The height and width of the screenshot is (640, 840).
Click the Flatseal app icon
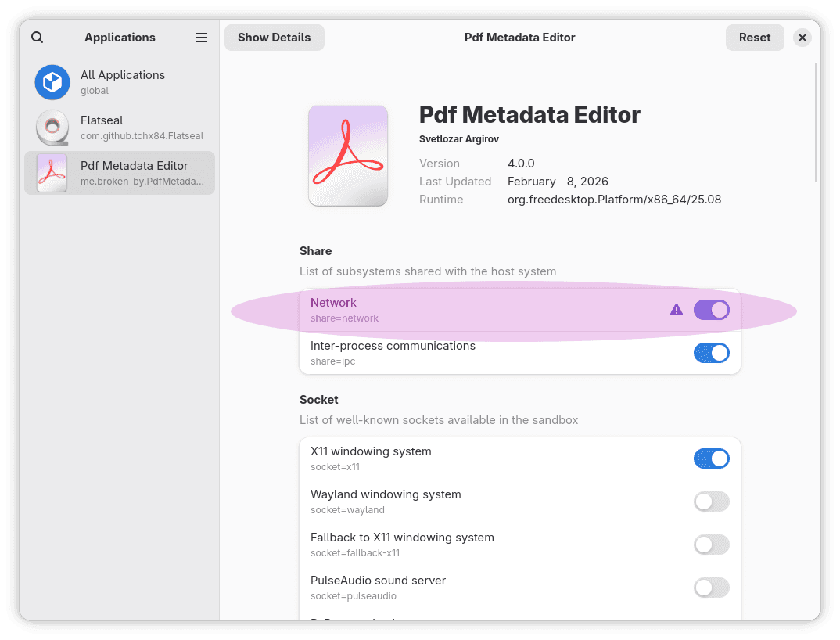(x=52, y=128)
